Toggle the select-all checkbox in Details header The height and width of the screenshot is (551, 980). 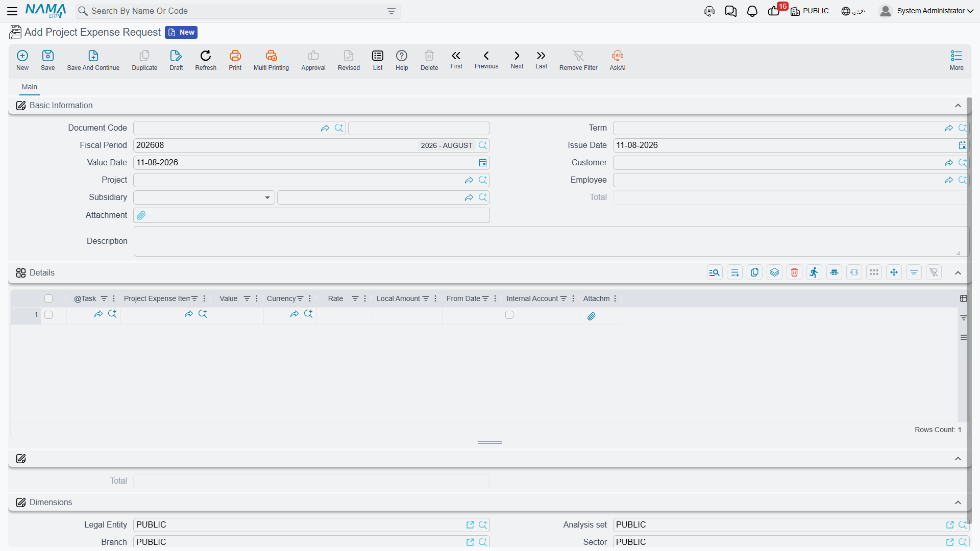48,298
